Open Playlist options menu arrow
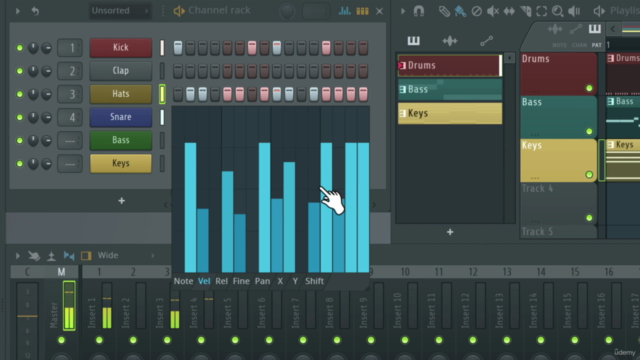 pos(402,11)
